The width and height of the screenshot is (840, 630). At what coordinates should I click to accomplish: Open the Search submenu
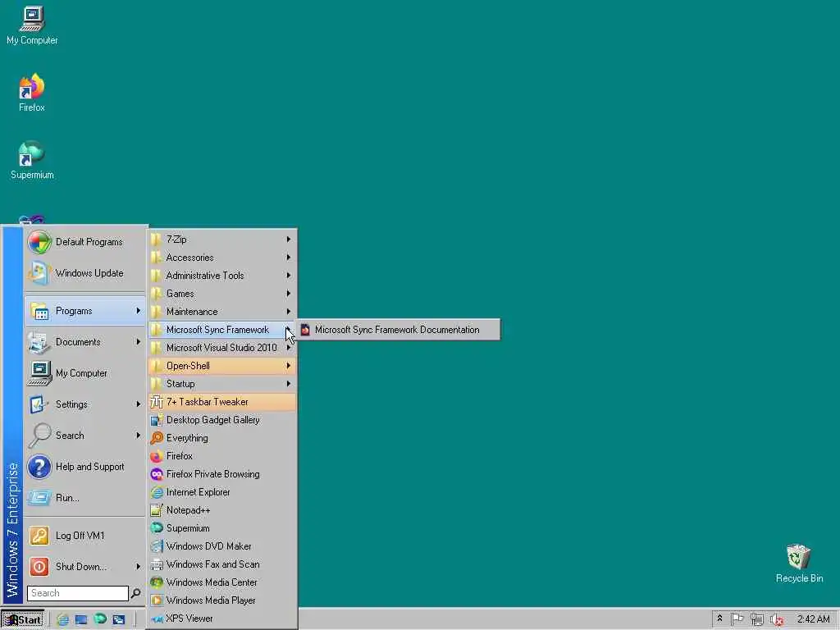click(85, 436)
